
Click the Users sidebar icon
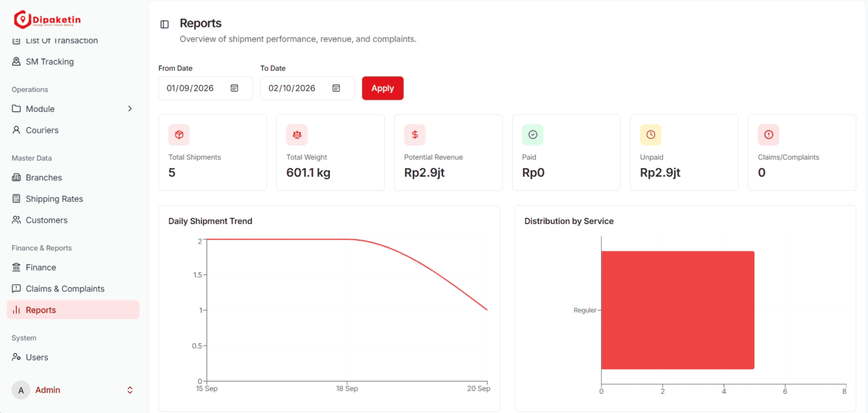coord(17,357)
